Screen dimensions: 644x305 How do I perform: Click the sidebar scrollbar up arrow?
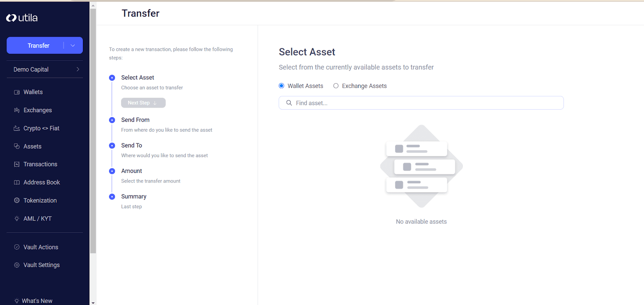tap(93, 6)
